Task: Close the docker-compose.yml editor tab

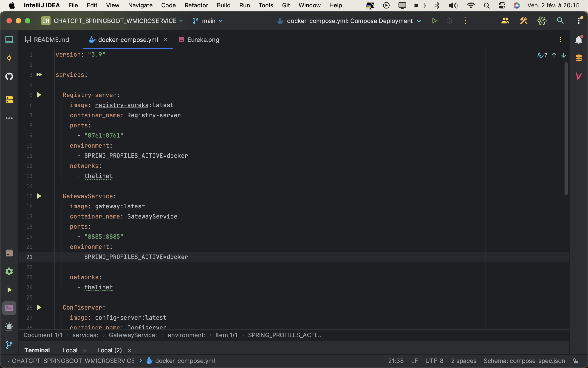Action: (165, 39)
